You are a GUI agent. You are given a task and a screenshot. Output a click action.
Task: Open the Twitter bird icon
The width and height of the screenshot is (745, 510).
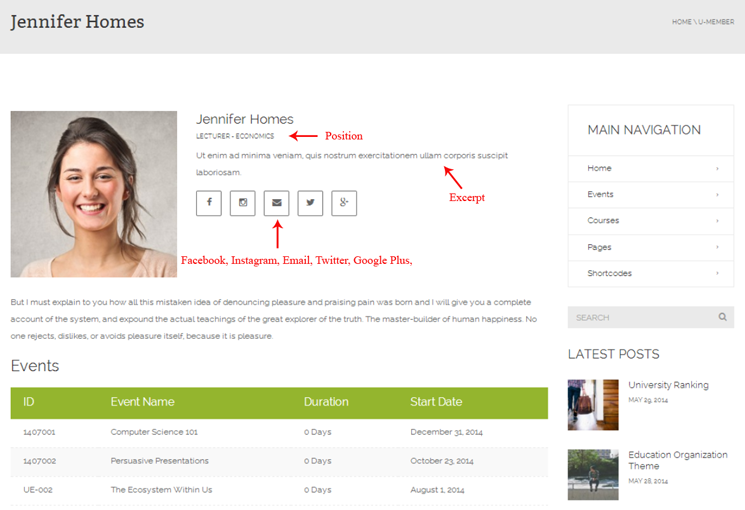coord(310,203)
